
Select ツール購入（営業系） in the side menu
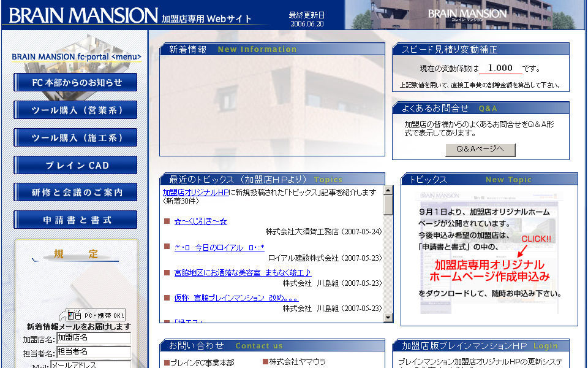coord(75,110)
